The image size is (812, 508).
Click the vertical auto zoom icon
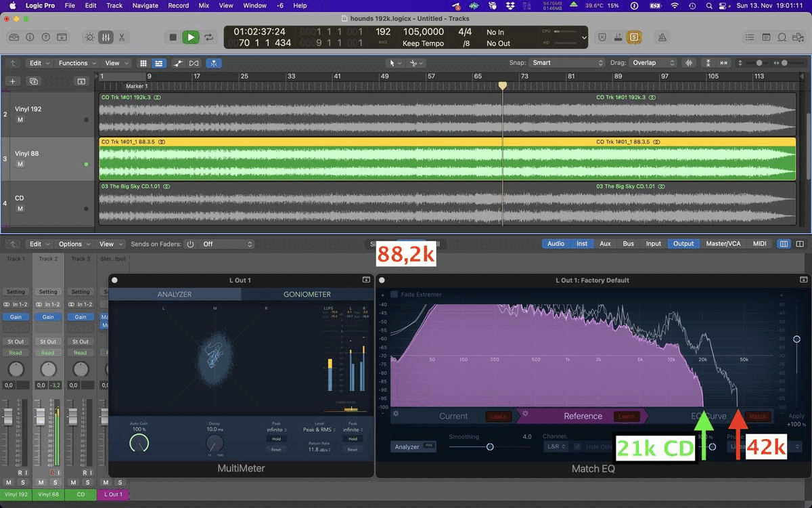click(x=708, y=63)
